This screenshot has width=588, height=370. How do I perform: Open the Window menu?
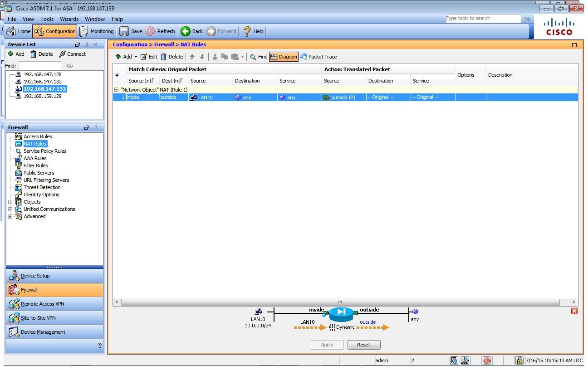[95, 19]
